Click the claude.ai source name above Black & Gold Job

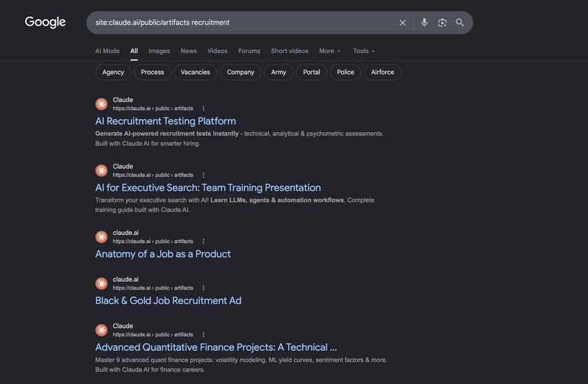point(126,279)
